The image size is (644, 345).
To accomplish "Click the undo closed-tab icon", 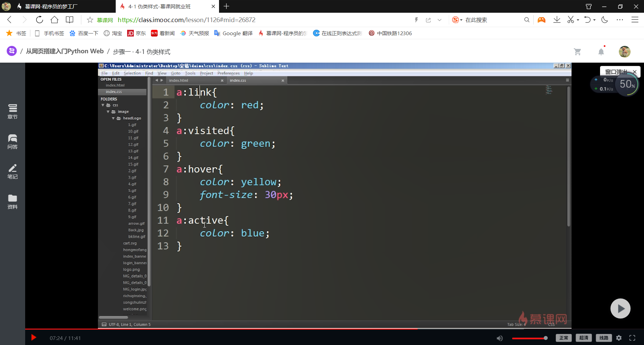I will (587, 20).
